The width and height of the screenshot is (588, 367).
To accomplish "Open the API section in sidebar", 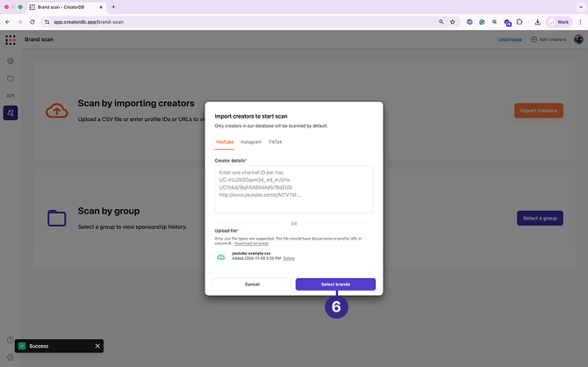I will click(x=11, y=96).
